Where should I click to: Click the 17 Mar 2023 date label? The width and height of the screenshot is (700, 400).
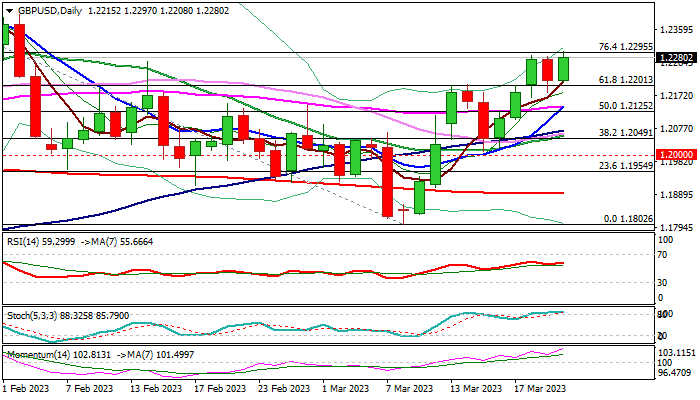pos(540,388)
